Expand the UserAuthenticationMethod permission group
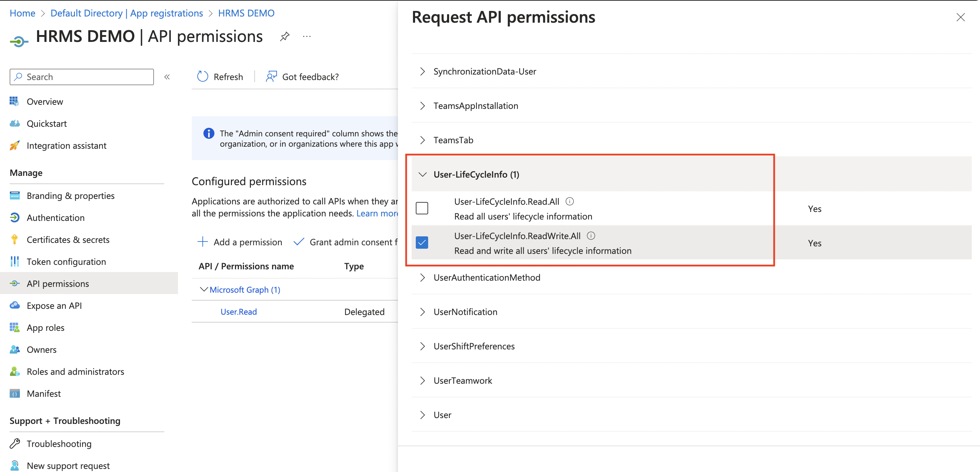 click(422, 277)
